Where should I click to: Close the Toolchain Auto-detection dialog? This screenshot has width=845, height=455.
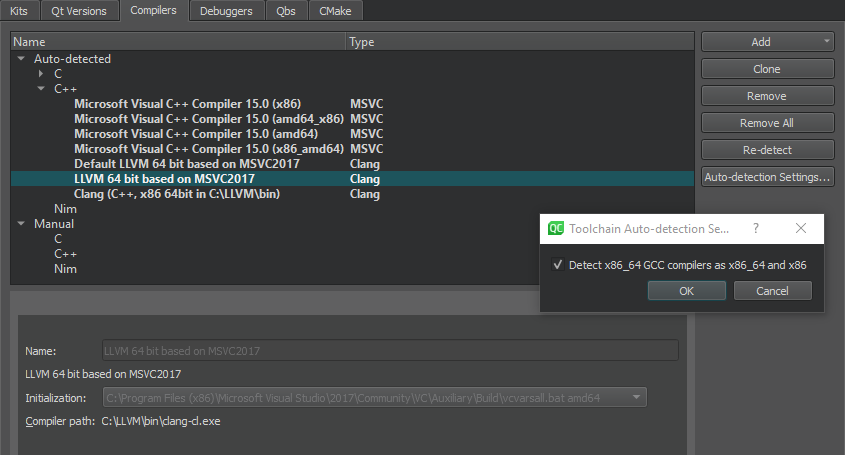pos(801,228)
